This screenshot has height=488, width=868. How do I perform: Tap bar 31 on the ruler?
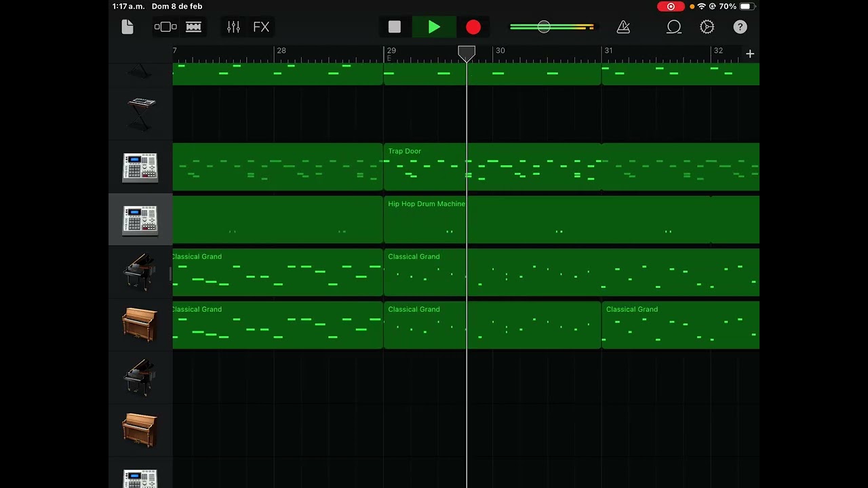click(x=609, y=51)
